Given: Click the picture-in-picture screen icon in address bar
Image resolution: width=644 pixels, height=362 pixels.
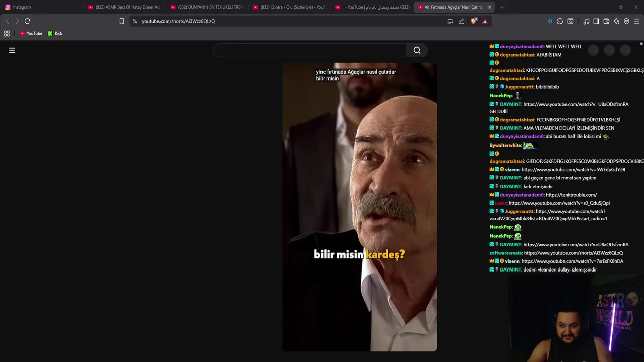Looking at the screenshot, I should (x=450, y=21).
